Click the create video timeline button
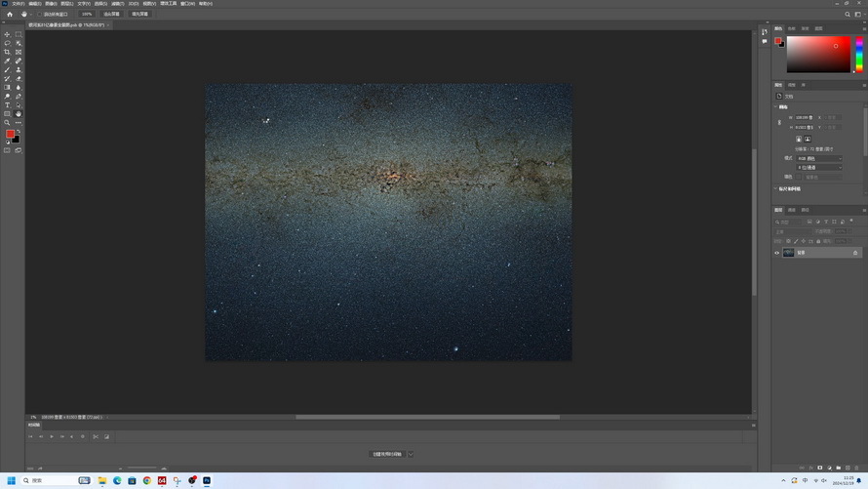 click(x=386, y=454)
